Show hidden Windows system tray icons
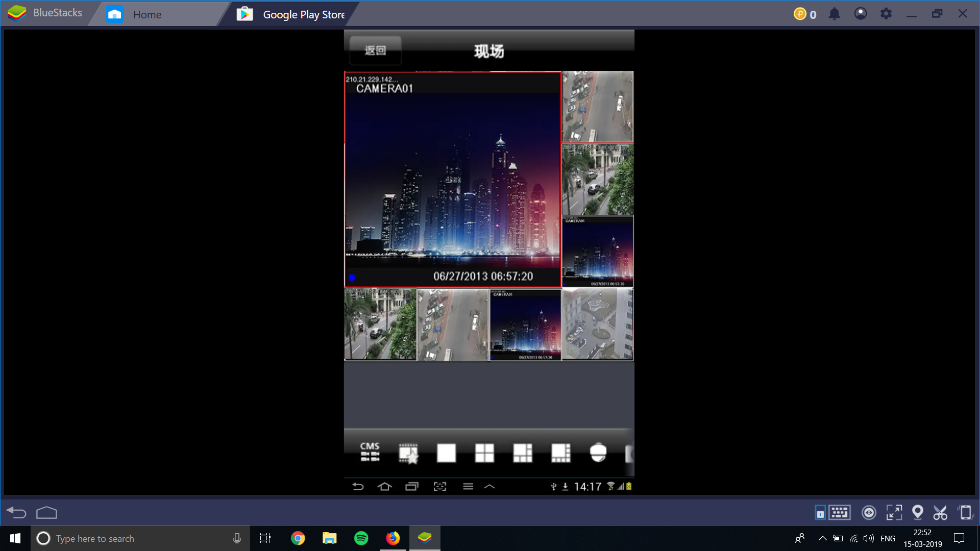Screen dimensions: 980x551 coord(822,538)
